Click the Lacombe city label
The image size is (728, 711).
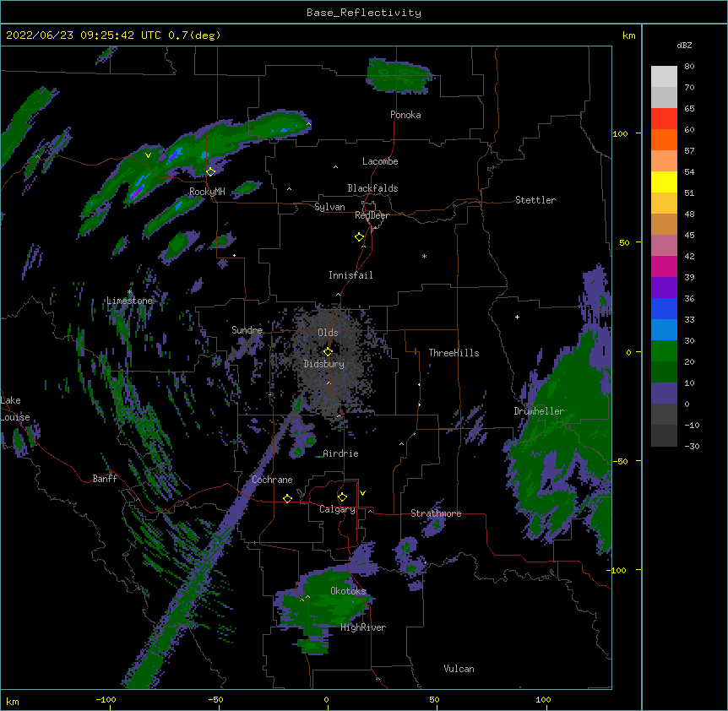point(380,161)
